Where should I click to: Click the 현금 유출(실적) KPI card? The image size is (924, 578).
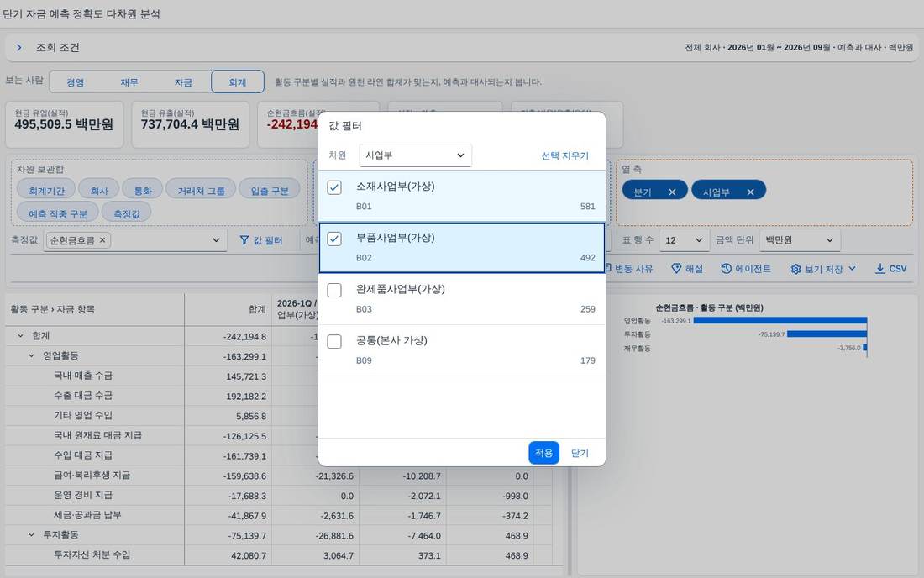[191, 124]
